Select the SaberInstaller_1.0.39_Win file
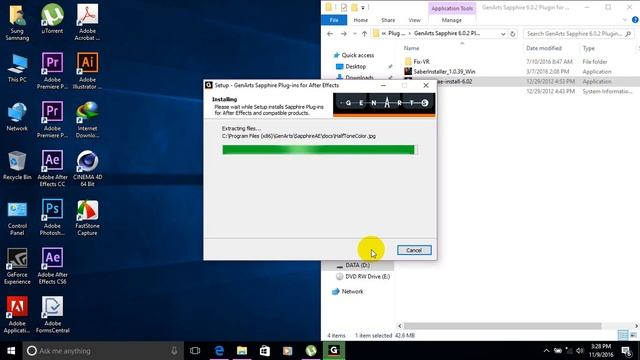Image resolution: width=640 pixels, height=360 pixels. click(x=444, y=71)
